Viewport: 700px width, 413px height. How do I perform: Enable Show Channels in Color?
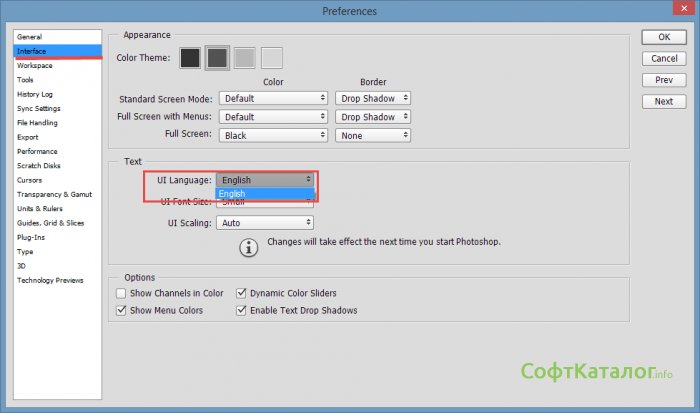tap(121, 294)
